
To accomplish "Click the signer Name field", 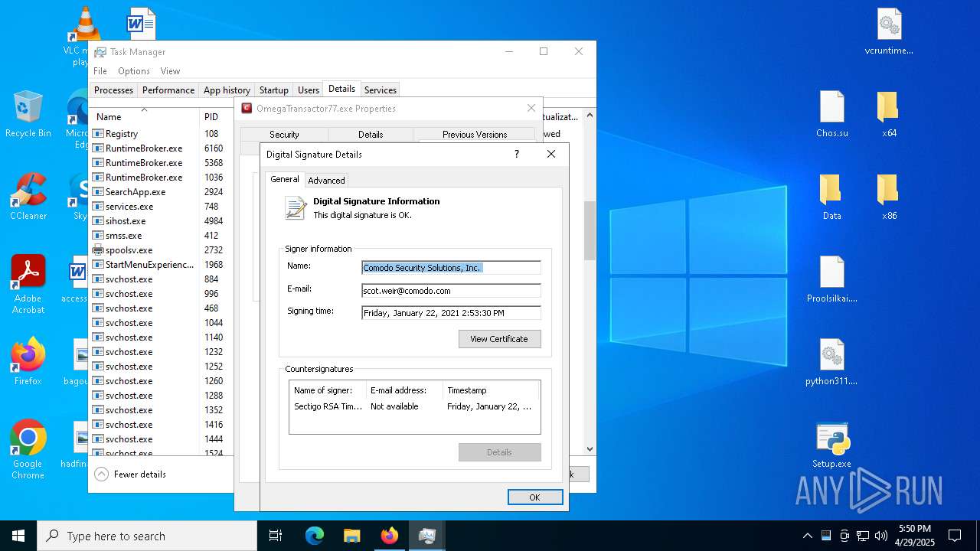I will click(x=451, y=268).
